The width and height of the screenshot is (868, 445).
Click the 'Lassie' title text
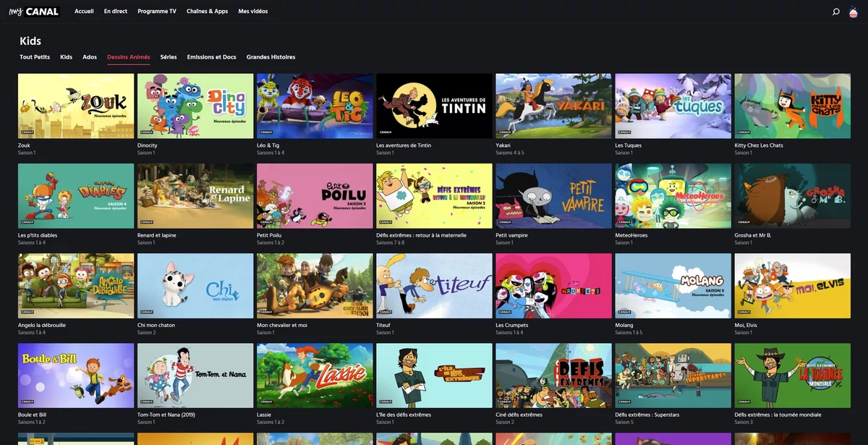(265, 415)
